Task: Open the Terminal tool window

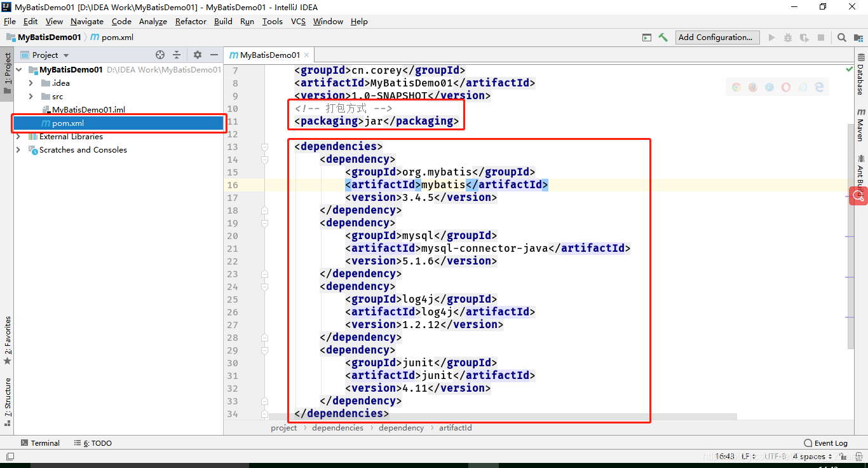Action: pos(40,443)
